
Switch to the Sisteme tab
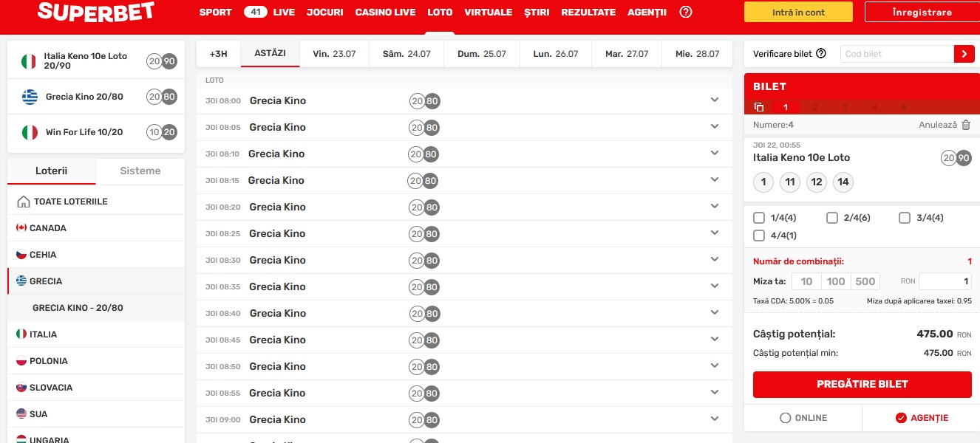click(140, 171)
